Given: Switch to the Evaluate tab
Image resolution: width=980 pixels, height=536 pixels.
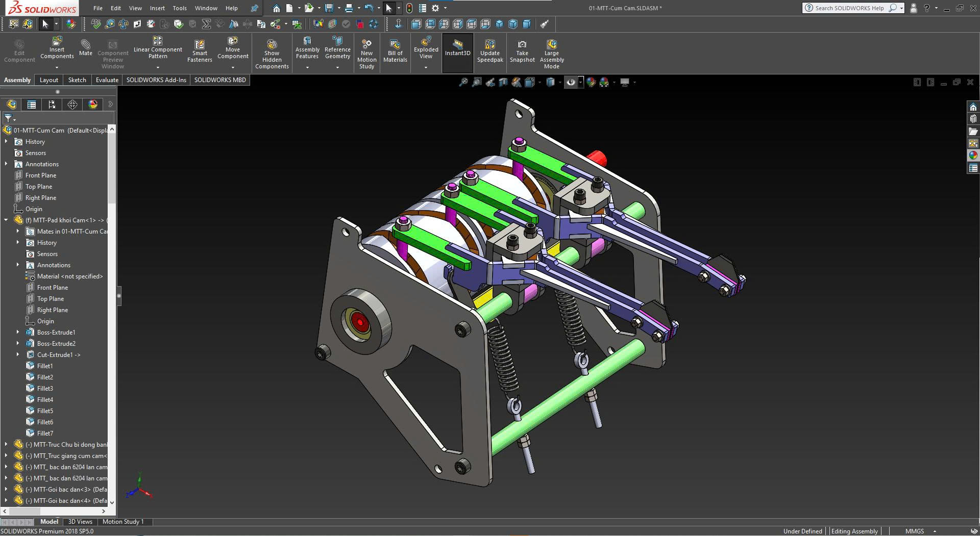Looking at the screenshot, I should [107, 80].
